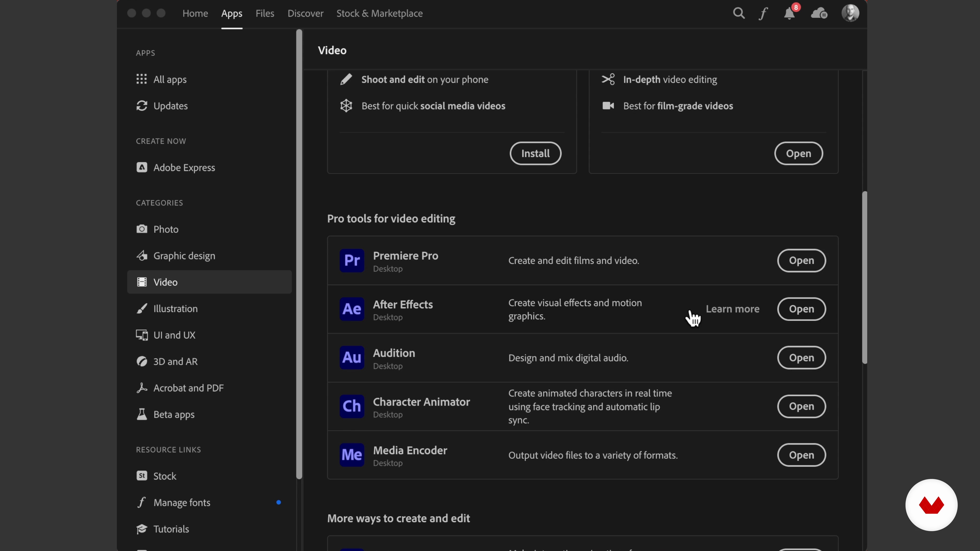
Task: Open Character Animator
Action: tap(801, 406)
